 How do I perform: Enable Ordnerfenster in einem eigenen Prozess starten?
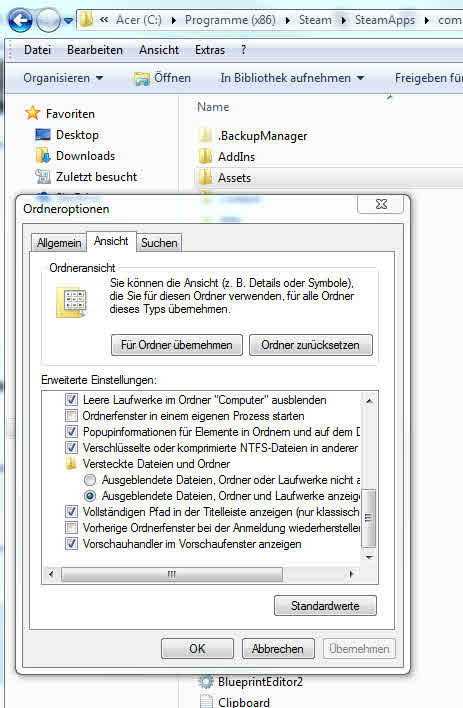click(x=71, y=415)
